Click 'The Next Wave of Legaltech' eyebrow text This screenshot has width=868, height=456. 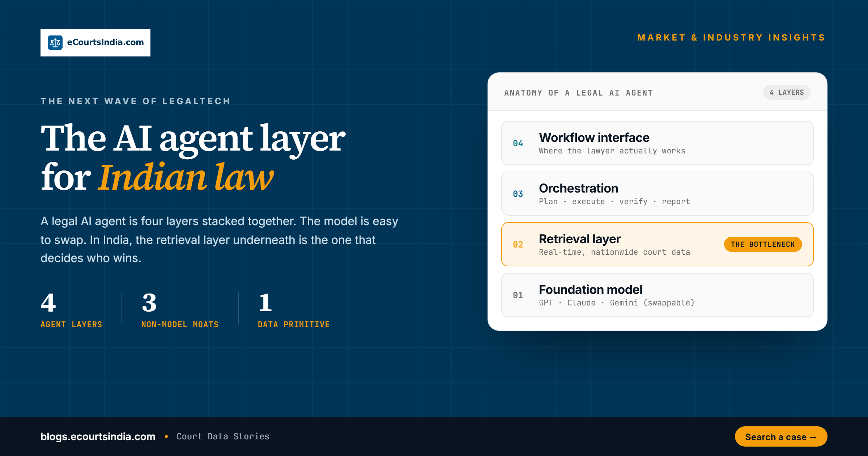point(136,101)
